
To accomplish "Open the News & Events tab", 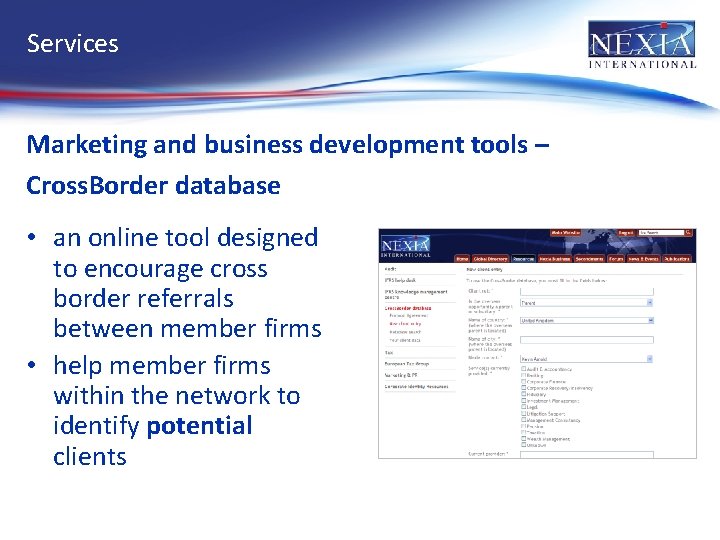I will (x=644, y=259).
